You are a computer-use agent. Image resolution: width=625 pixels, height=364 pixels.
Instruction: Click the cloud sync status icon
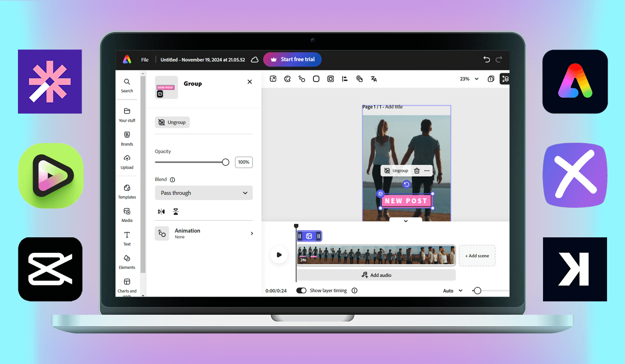[255, 60]
